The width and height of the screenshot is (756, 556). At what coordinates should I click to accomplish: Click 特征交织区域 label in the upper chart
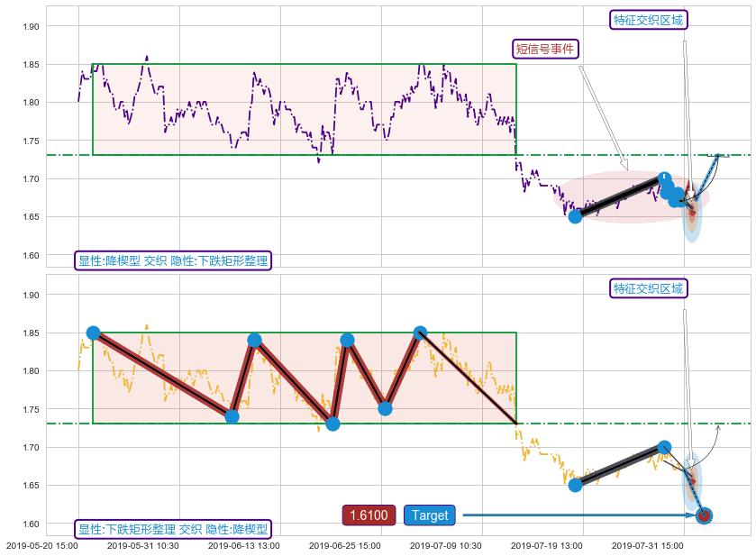648,20
